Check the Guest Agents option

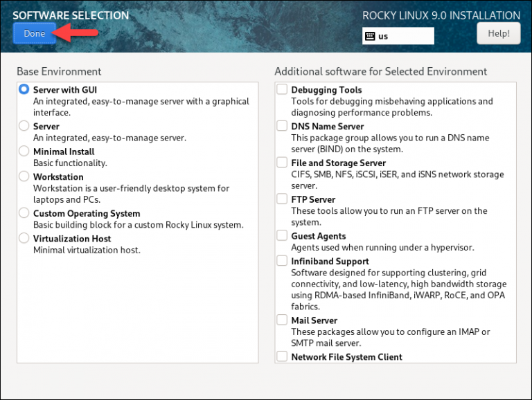click(x=282, y=236)
